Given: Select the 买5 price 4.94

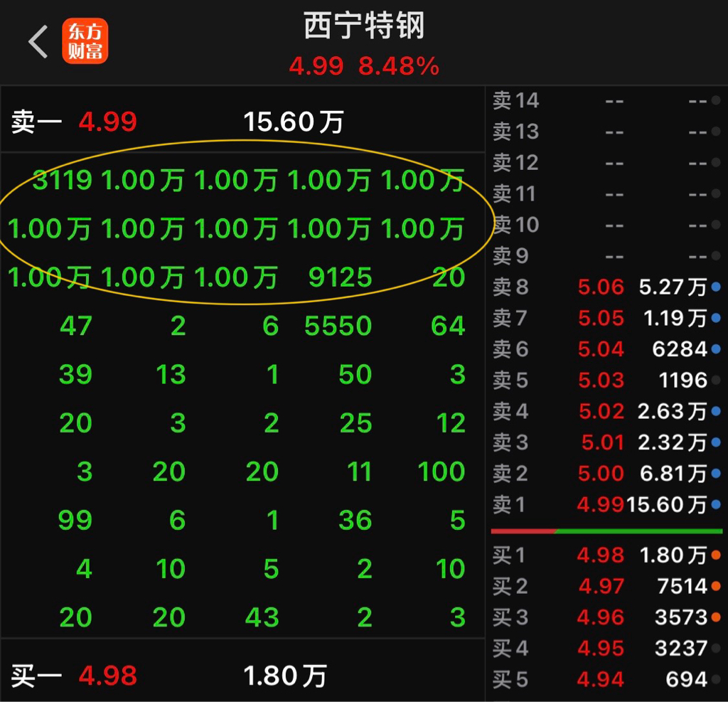Looking at the screenshot, I should click(600, 679).
